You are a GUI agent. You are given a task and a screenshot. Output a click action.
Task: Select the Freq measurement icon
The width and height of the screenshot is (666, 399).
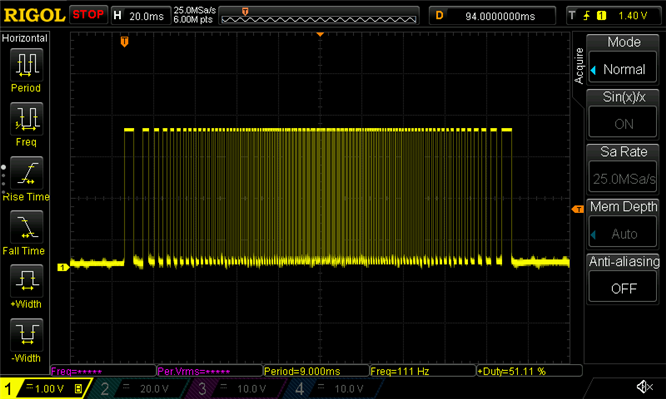(x=26, y=118)
